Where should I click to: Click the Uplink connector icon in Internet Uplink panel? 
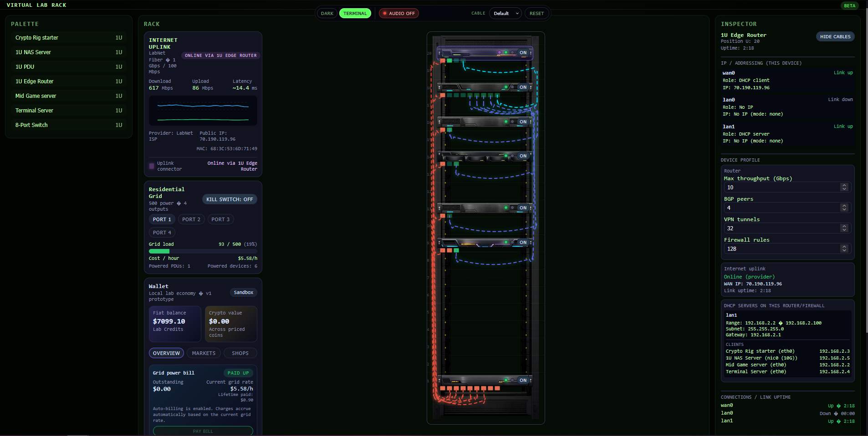point(151,166)
